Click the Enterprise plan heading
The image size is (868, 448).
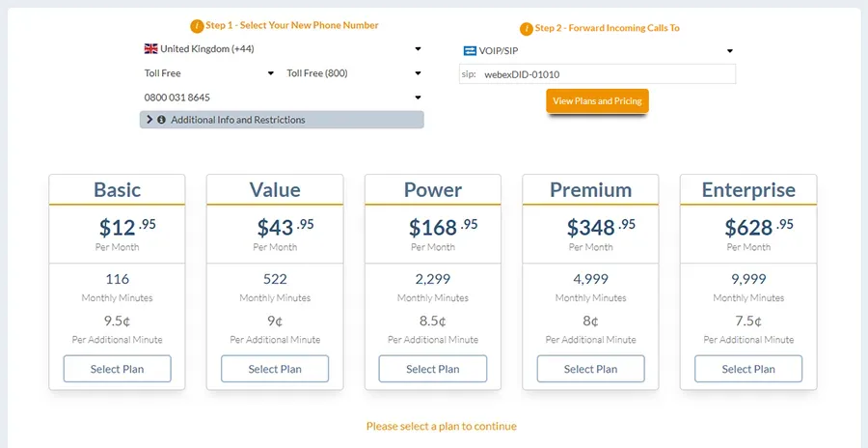click(x=748, y=190)
